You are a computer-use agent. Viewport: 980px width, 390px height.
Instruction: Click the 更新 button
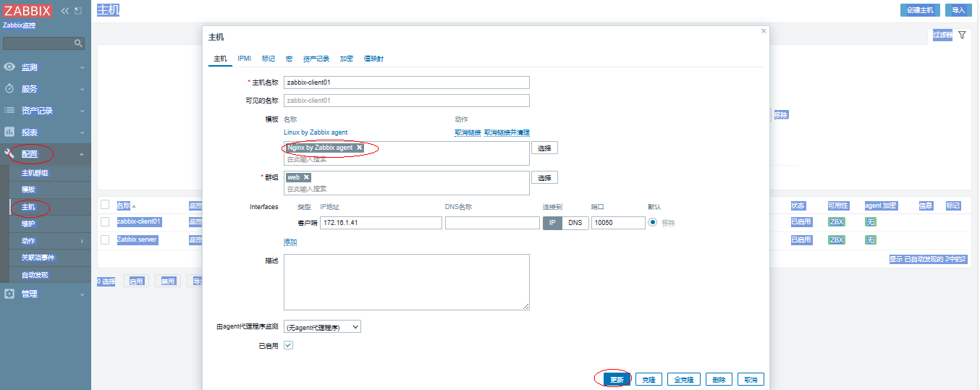coord(616,380)
